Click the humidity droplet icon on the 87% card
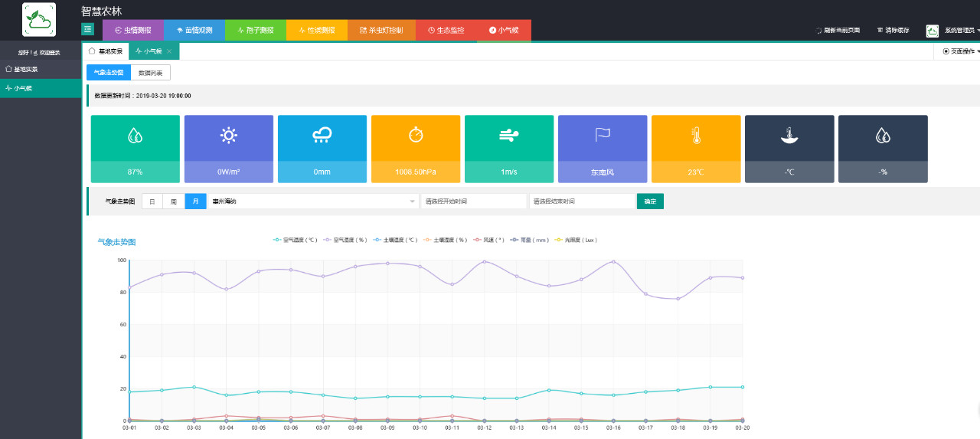Screen dimensions: 980x439 tap(136, 136)
